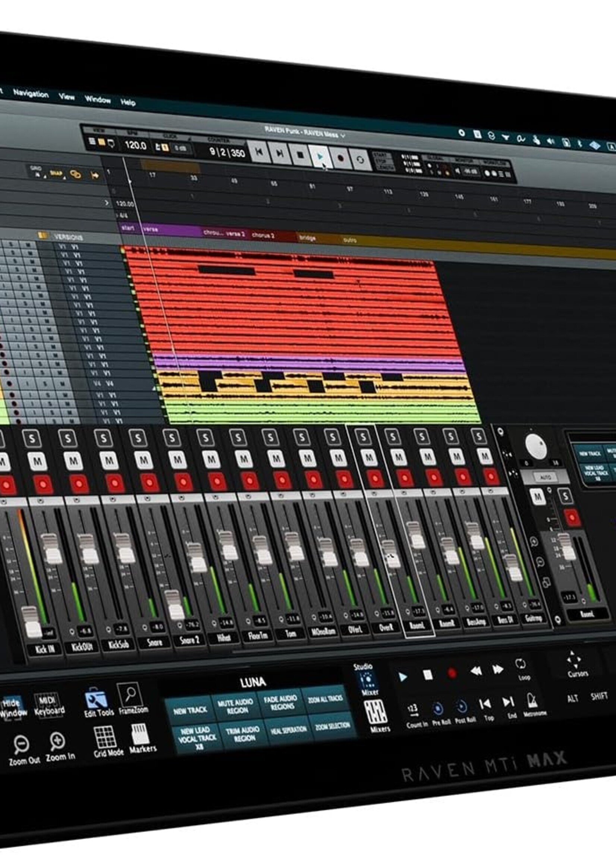The height and width of the screenshot is (863, 616).
Task: Open the Navigation menu
Action: coord(31,93)
